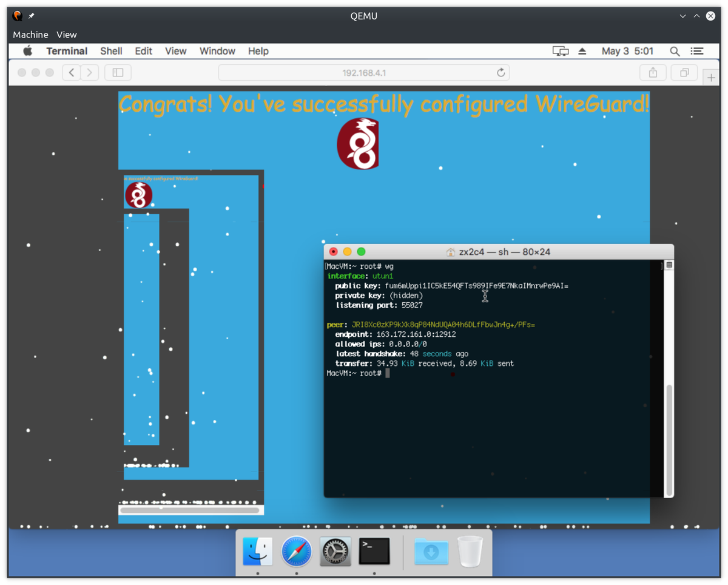
Task: Click the interface utun1 line
Action: (x=360, y=276)
